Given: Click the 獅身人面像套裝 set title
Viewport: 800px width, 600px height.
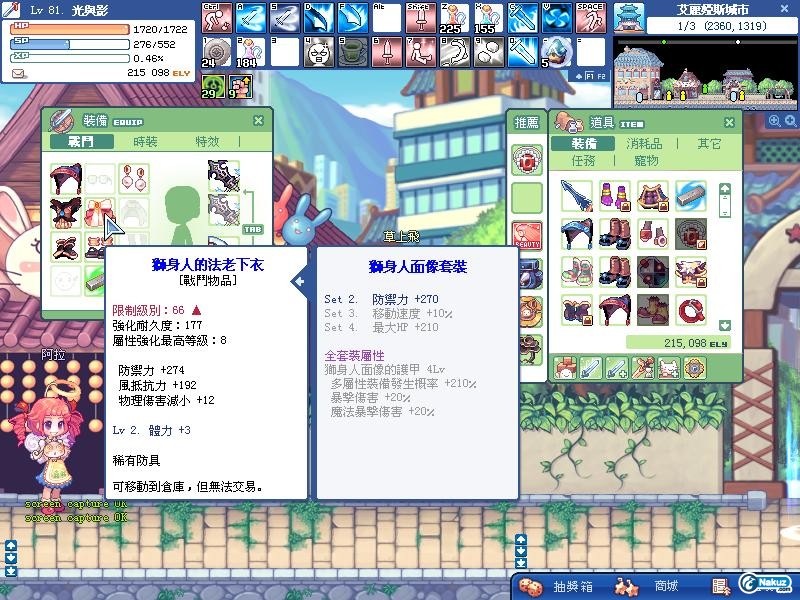Looking at the screenshot, I should [418, 267].
